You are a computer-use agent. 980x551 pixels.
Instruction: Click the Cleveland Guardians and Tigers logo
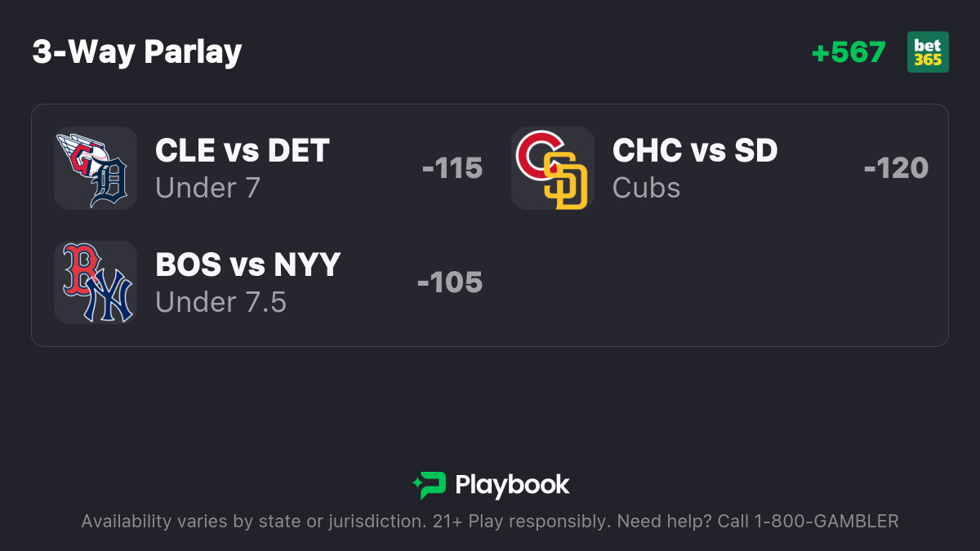(95, 168)
